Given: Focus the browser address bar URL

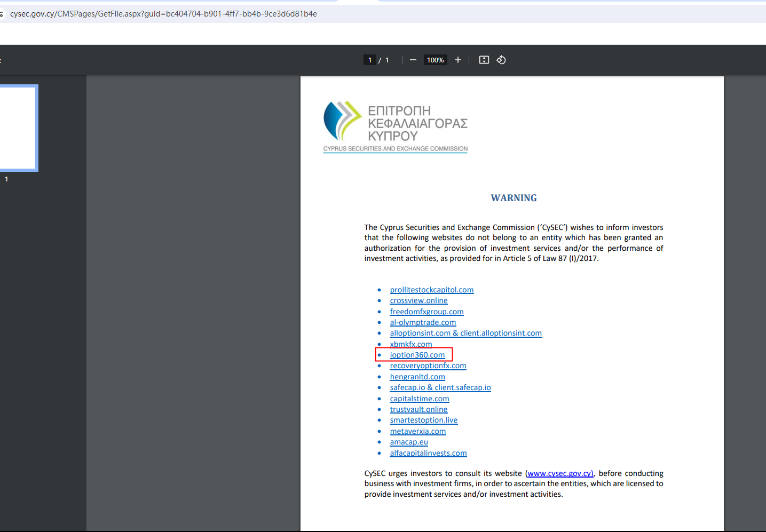Looking at the screenshot, I should 163,14.
